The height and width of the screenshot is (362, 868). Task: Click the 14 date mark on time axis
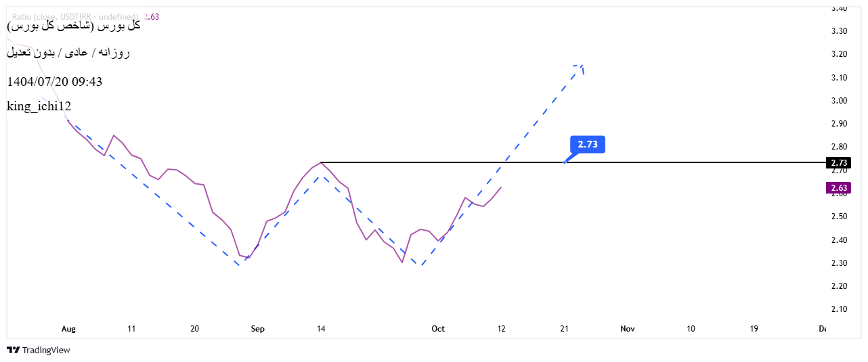tap(321, 329)
